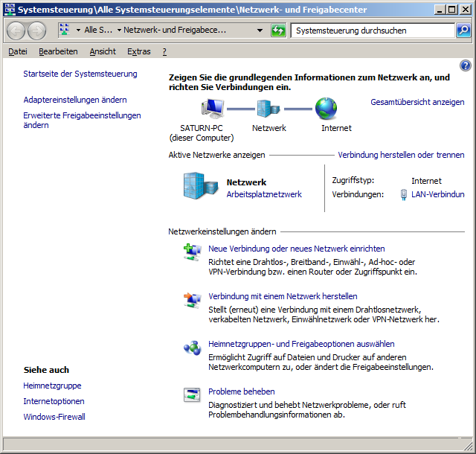Open Heimnetzgruppe under Siehe auch
Image resolution: width=476 pixels, height=454 pixels.
pos(52,386)
